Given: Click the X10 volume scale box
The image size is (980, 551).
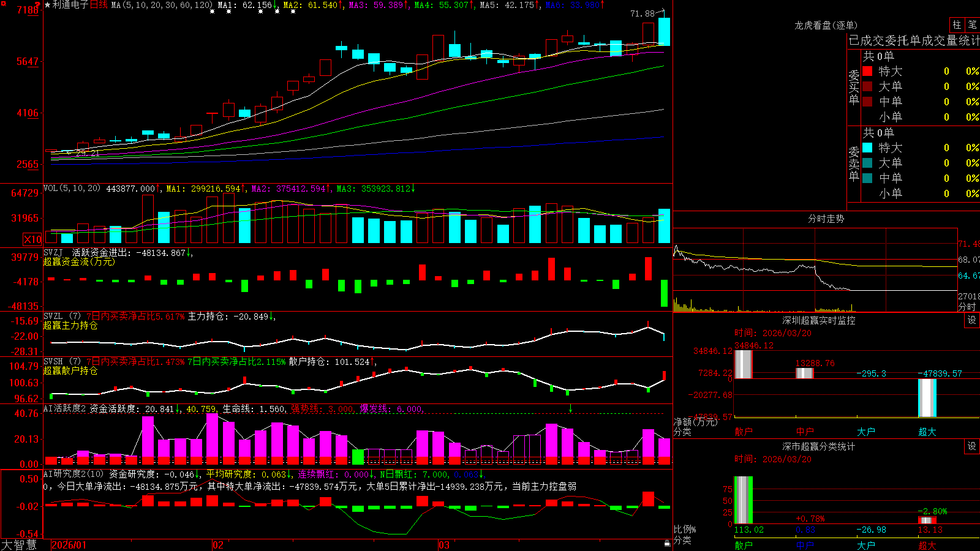Looking at the screenshot, I should tap(32, 239).
